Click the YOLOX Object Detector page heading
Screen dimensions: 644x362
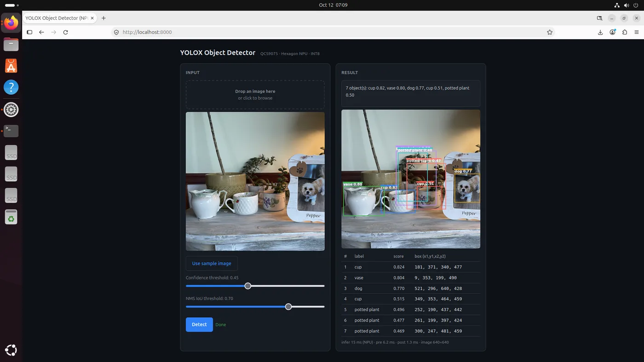point(218,52)
